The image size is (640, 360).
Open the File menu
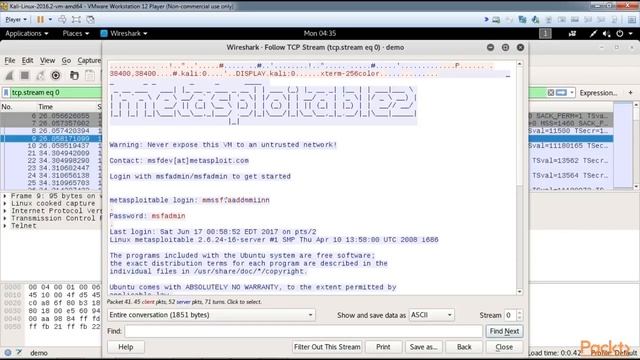9,60
